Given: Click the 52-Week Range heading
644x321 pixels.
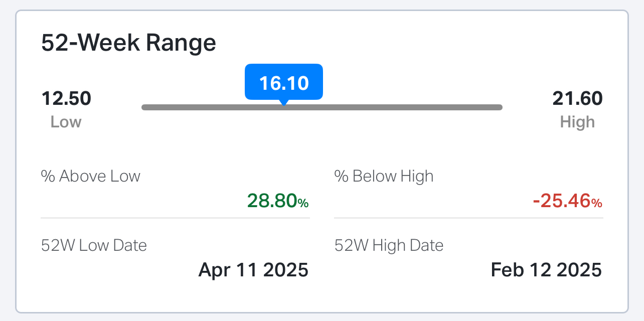Looking at the screenshot, I should pos(128,43).
